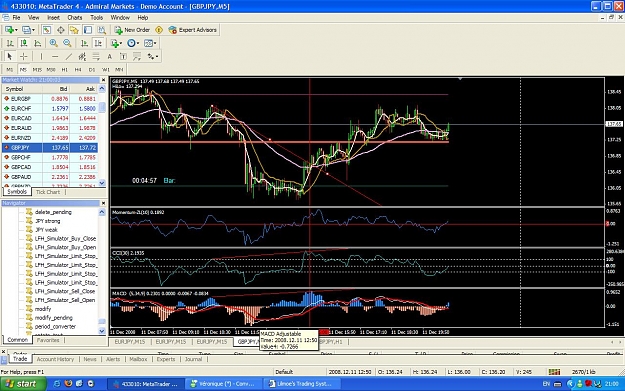Screen dimensions: 625x391
Task: Click the New Order button
Action: (x=132, y=30)
